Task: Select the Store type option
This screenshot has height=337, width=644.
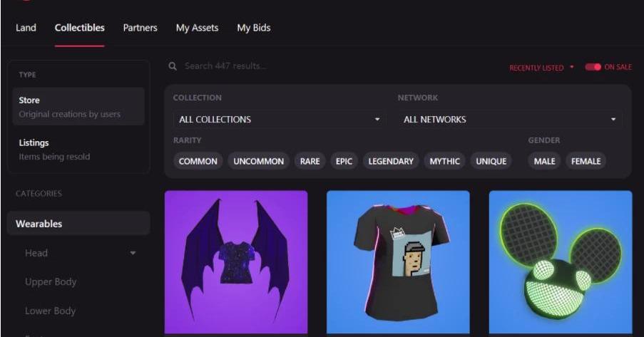Action: tap(78, 106)
